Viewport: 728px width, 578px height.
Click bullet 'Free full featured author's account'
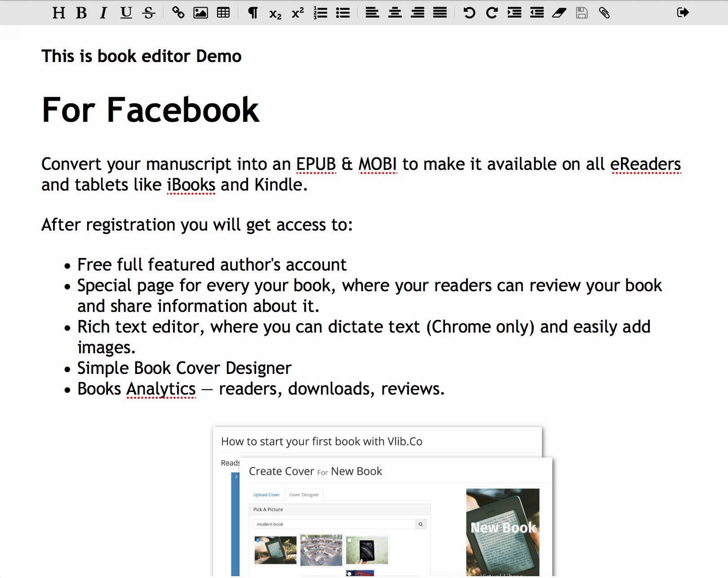(212, 265)
